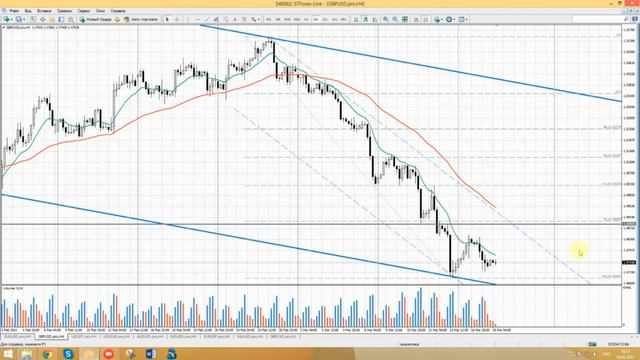Expand the Profiles dropdown arrow
This screenshot has width=640, height=360.
(x=24, y=19)
